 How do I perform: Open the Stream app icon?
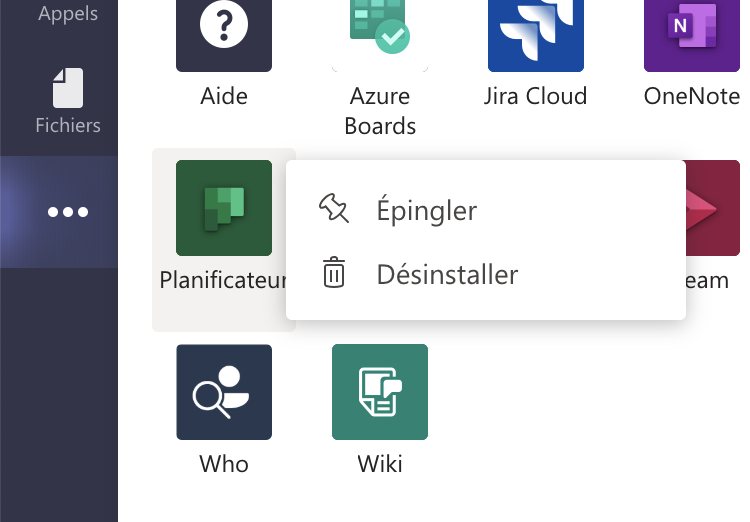click(x=714, y=208)
